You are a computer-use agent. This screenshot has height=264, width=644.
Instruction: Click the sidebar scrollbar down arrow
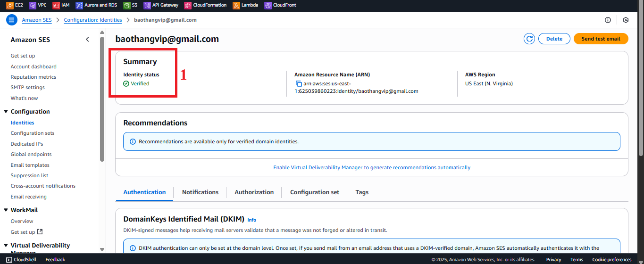[x=102, y=249]
